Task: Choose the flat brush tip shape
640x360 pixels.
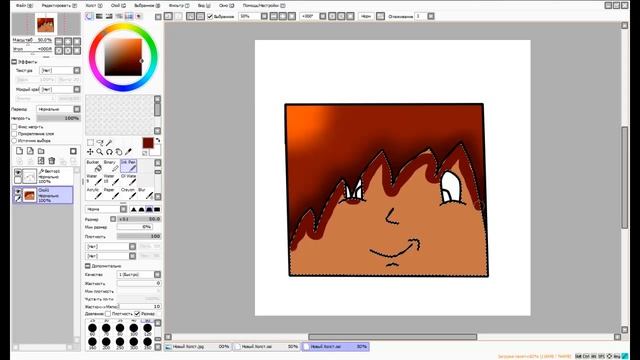Action: pos(157,209)
